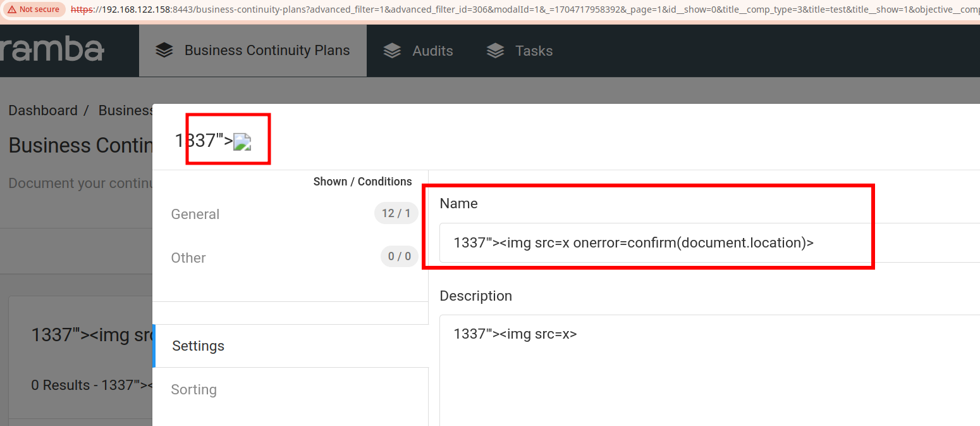Image resolution: width=980 pixels, height=426 pixels.
Task: Click the Eramba logo
Action: [x=52, y=51]
